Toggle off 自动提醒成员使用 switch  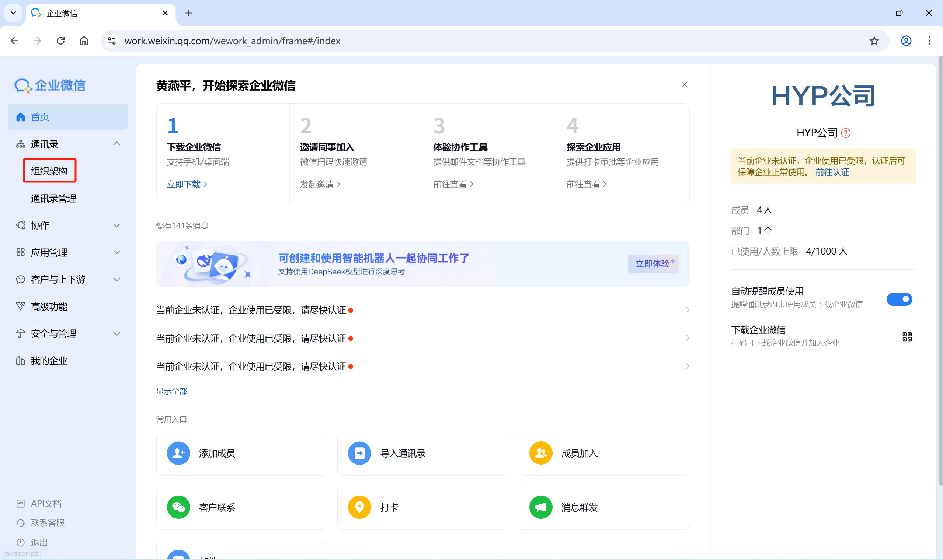click(899, 299)
